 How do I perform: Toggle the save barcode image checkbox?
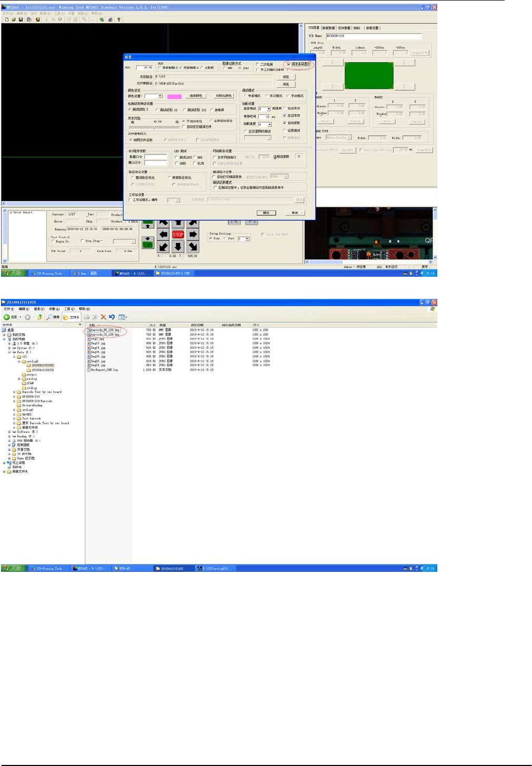pyautogui.click(x=289, y=64)
